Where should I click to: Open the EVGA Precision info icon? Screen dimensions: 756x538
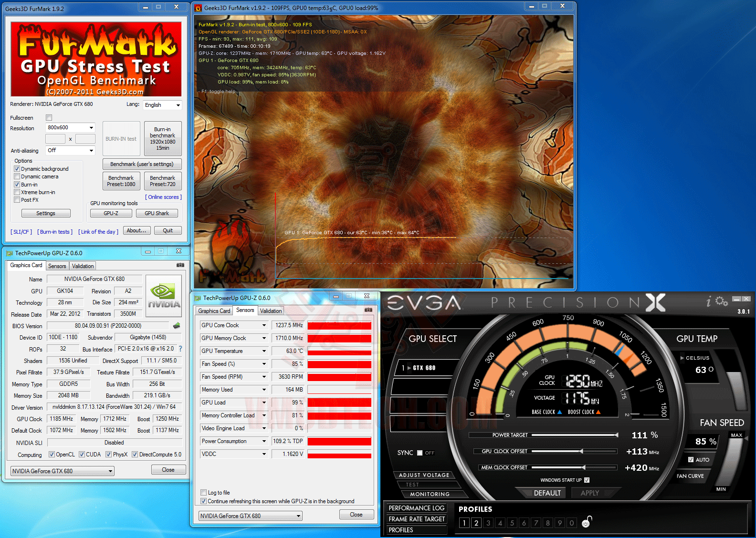click(708, 301)
